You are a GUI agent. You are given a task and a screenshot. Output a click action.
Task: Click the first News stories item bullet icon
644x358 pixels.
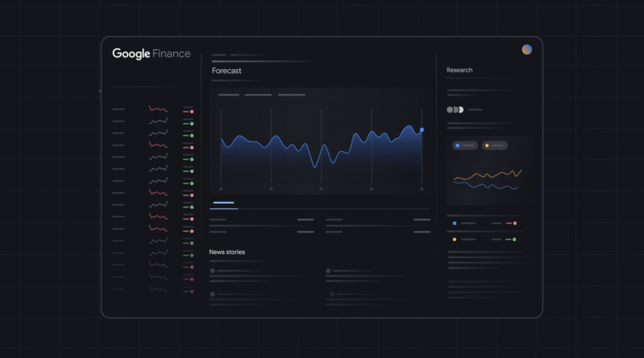pyautogui.click(x=213, y=271)
